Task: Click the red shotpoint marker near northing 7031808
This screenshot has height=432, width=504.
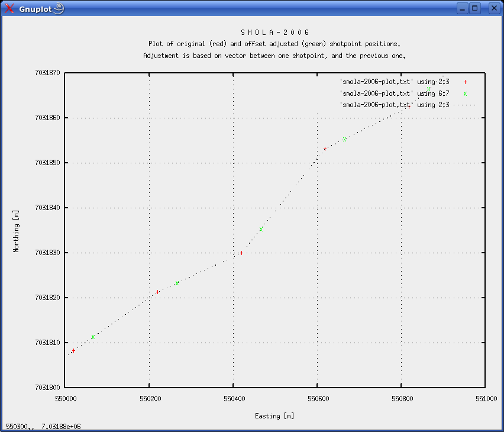Action: click(x=73, y=351)
